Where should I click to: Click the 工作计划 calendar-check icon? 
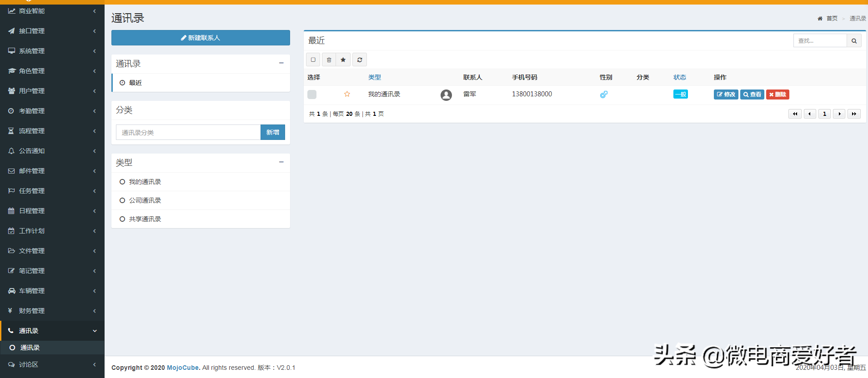coord(11,231)
